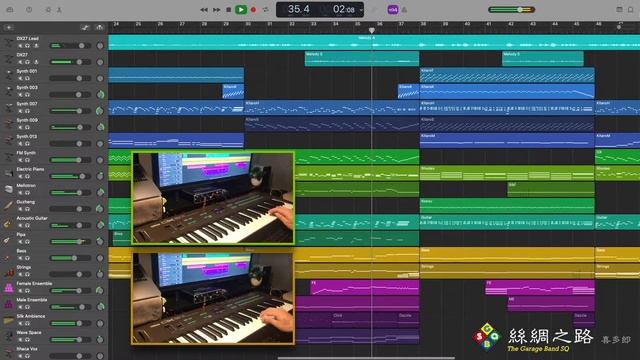Adjust the DX27 track volume slider
Viewport: 640px width, 360px height.
point(70,62)
